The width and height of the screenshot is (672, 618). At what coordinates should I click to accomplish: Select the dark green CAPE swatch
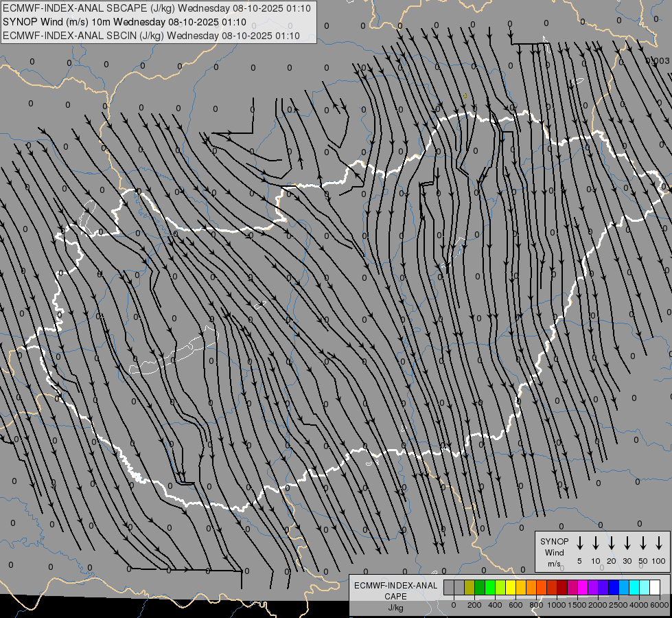(480, 587)
